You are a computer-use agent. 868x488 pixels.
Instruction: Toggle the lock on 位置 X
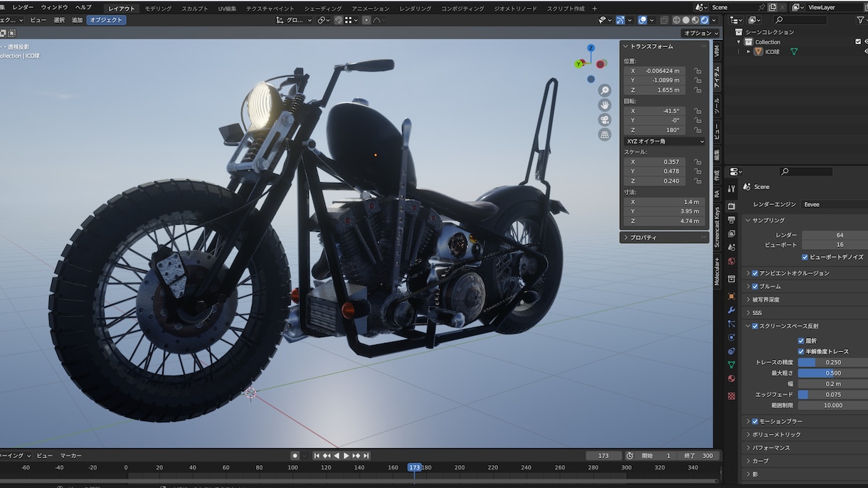[698, 71]
